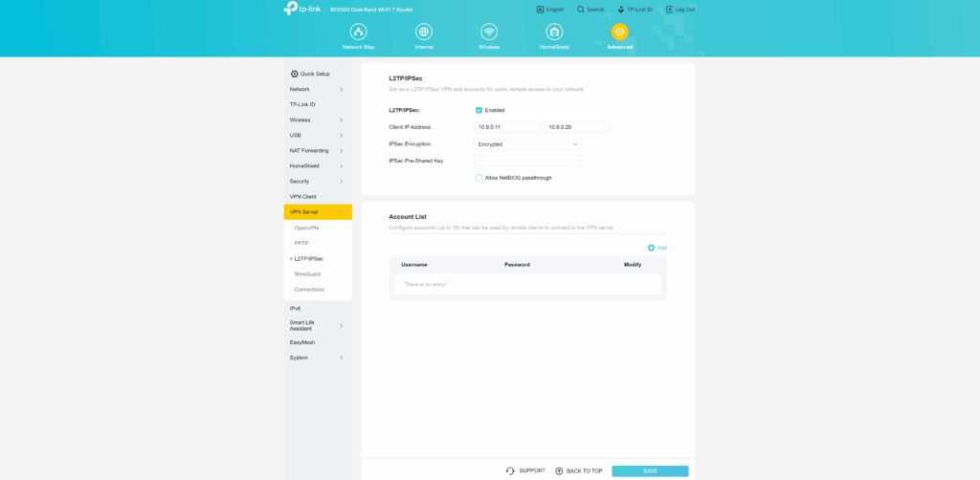
Task: Click the Account List heading
Action: [408, 217]
